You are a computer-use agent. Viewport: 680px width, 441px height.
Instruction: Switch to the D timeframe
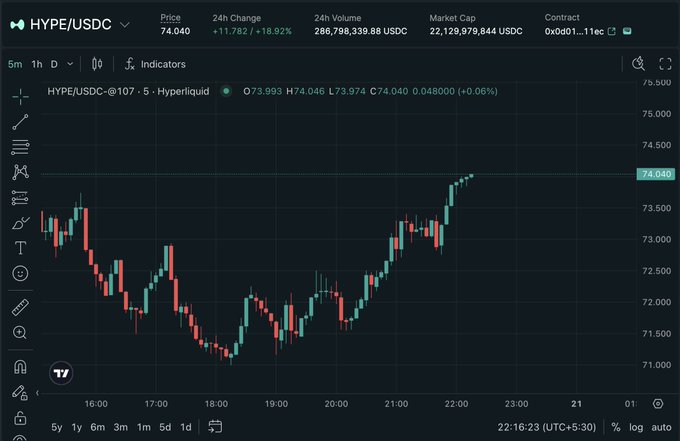click(x=54, y=64)
